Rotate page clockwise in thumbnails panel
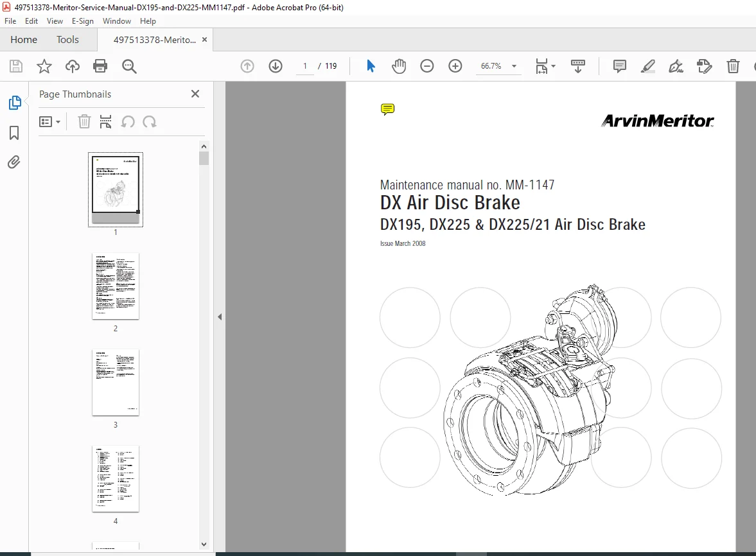This screenshot has width=756, height=556. [x=150, y=122]
